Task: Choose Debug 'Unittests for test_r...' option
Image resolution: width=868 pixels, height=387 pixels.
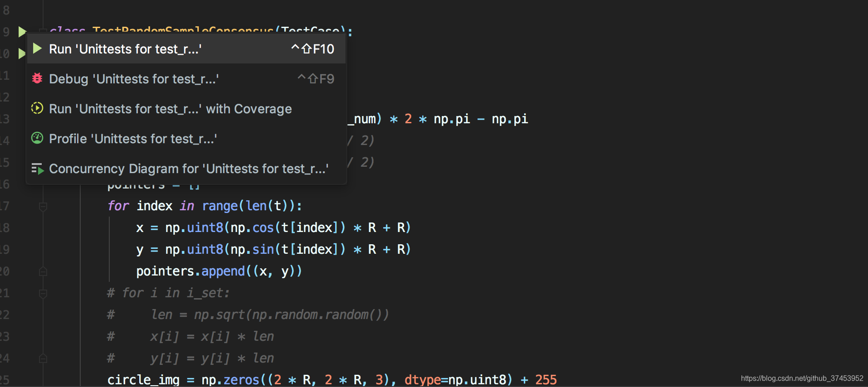Action: pos(186,78)
